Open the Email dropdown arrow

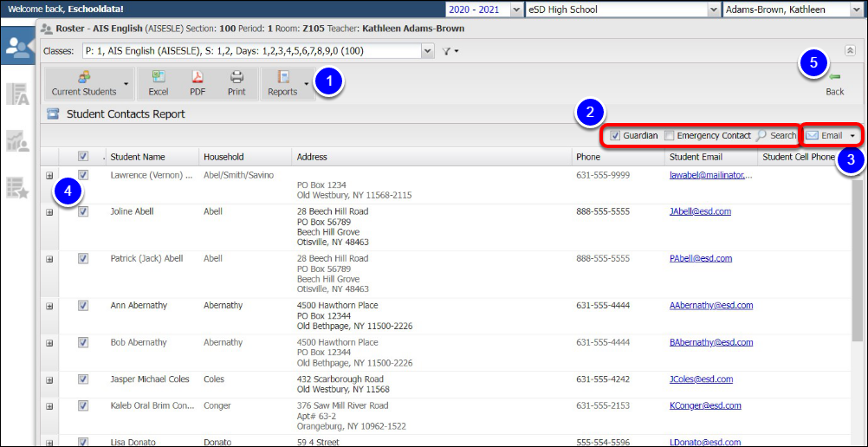pos(852,136)
